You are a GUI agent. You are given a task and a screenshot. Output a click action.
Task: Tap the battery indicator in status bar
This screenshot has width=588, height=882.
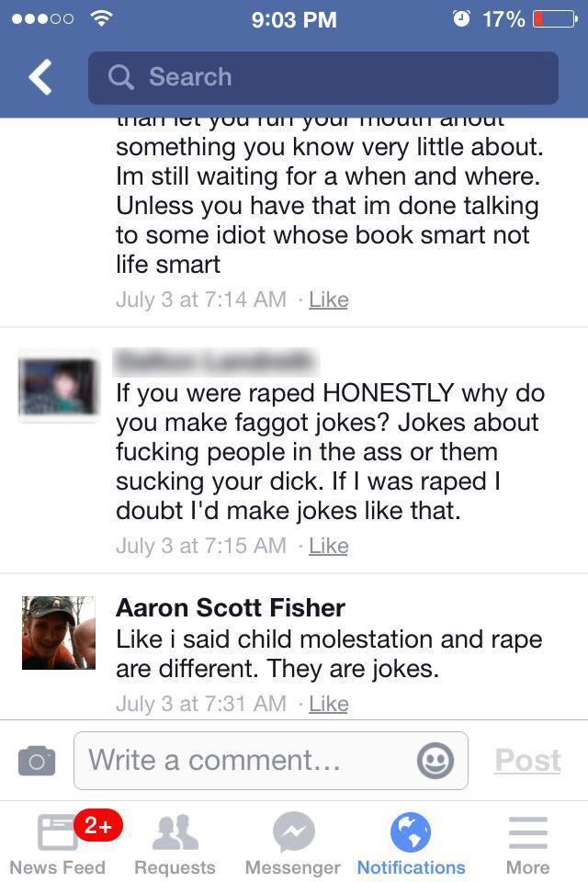555,19
